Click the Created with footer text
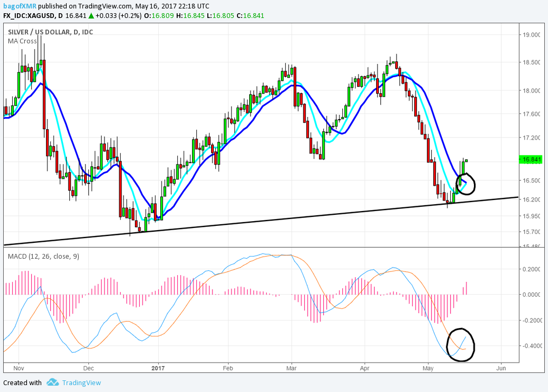 (x=22, y=382)
